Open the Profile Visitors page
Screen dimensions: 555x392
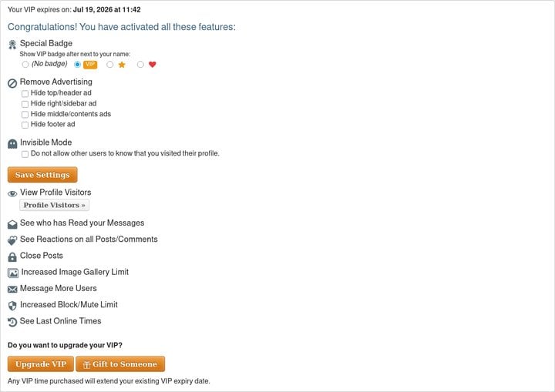(54, 206)
